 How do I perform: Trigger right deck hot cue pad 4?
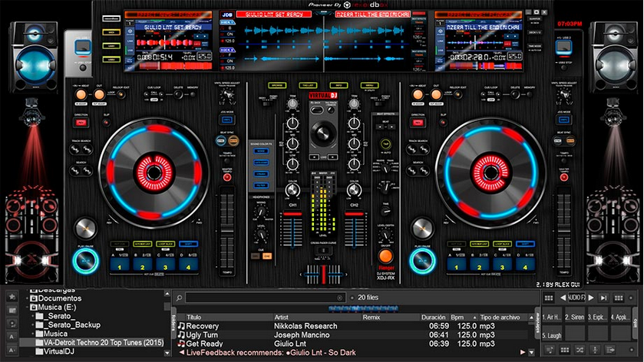pyautogui.click(x=525, y=264)
